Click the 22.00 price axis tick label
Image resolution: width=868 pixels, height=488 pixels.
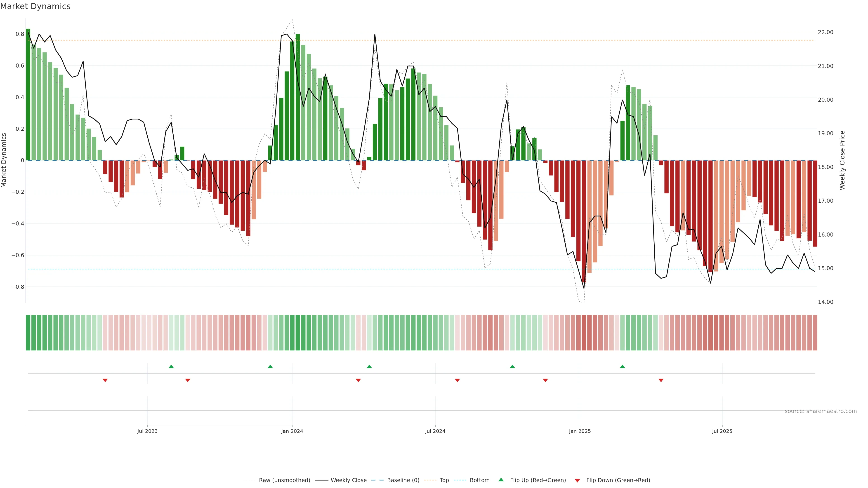(x=825, y=32)
